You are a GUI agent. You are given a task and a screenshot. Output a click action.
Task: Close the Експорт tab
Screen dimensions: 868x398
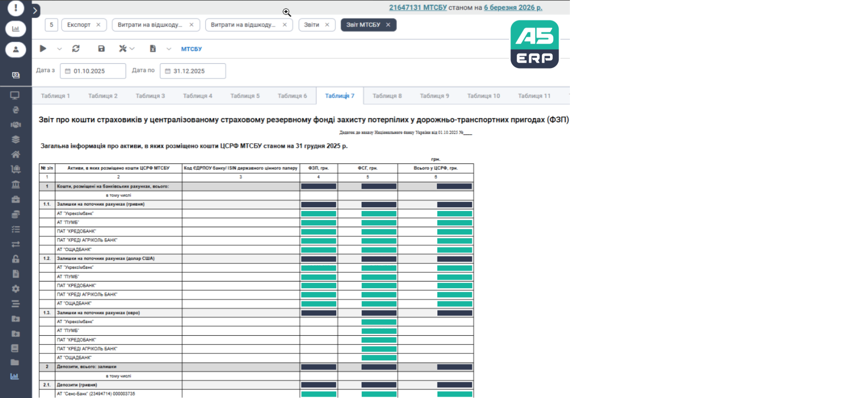click(x=98, y=25)
